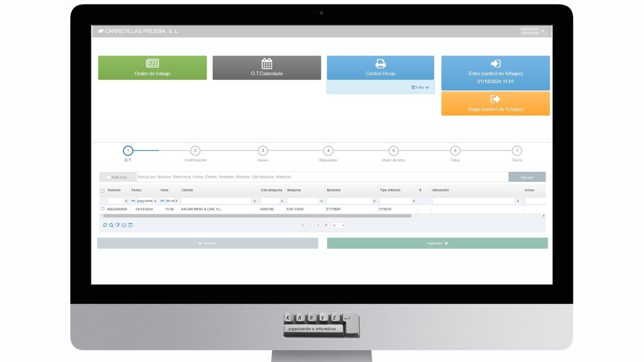Switch to step 4 Repuestos
This screenshot has width=644, height=362.
point(328,151)
